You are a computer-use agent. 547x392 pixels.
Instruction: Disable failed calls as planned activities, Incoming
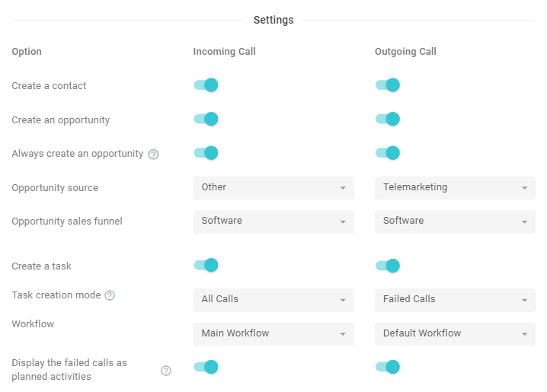coord(206,367)
